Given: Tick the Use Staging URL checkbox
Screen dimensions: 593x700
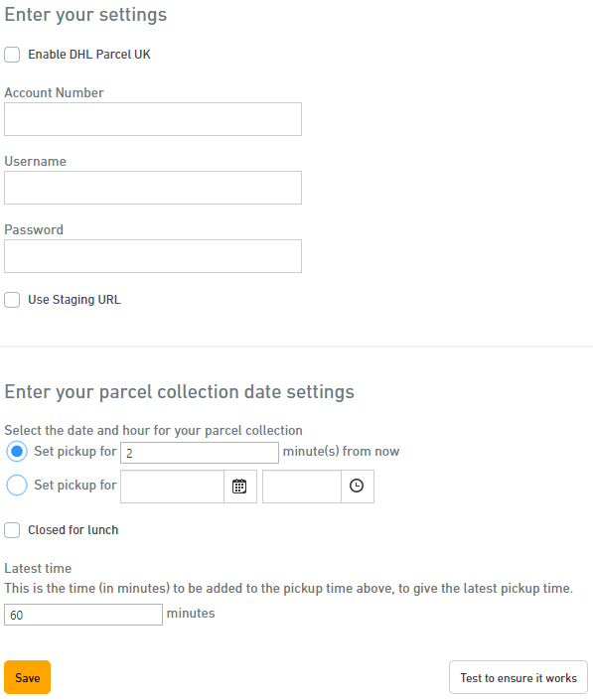Looking at the screenshot, I should click(x=12, y=300).
